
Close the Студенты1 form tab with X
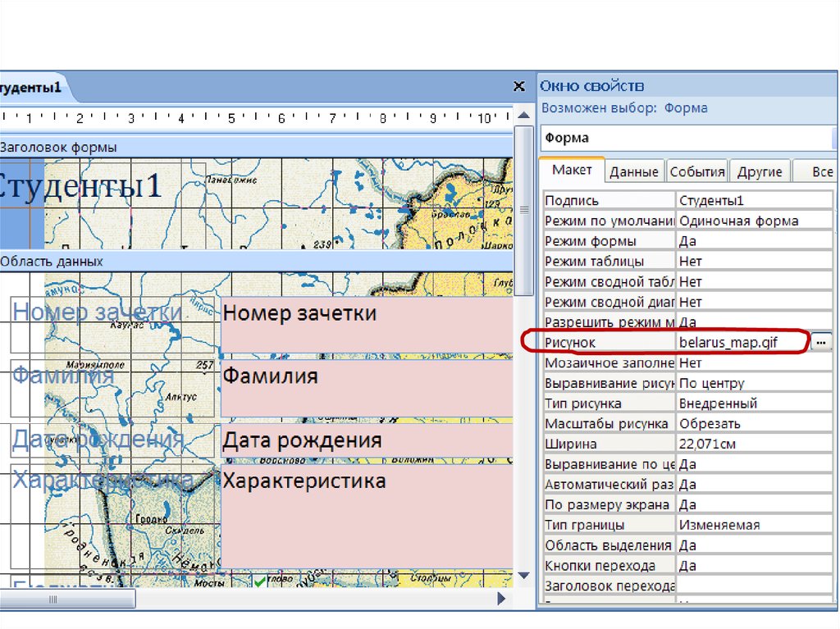point(518,86)
